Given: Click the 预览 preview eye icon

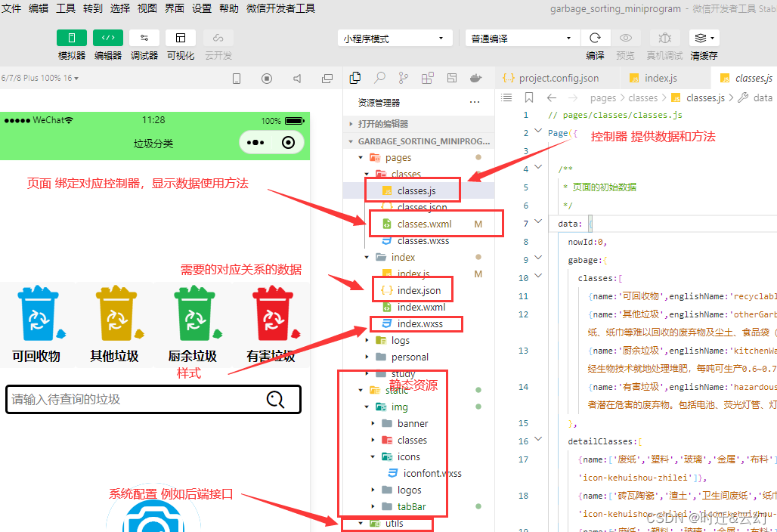Looking at the screenshot, I should coord(625,38).
